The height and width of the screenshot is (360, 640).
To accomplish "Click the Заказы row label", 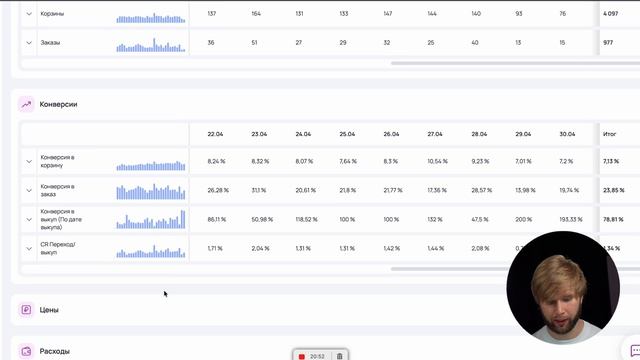I will [x=50, y=42].
